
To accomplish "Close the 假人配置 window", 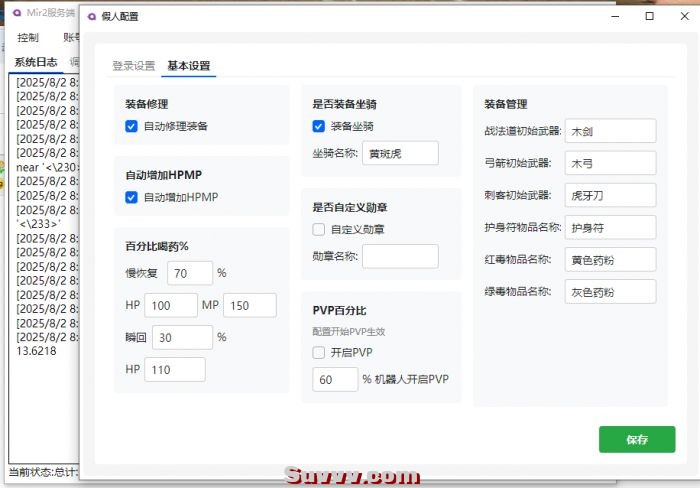I will point(684,17).
